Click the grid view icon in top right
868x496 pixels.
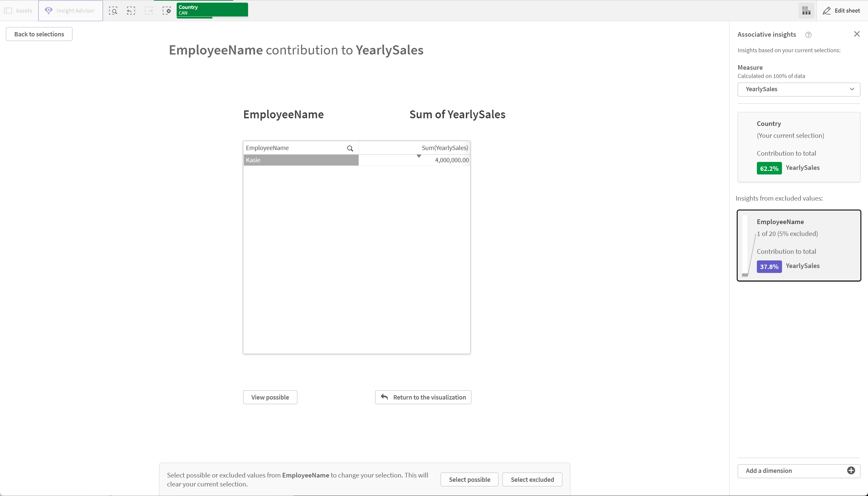(x=806, y=10)
